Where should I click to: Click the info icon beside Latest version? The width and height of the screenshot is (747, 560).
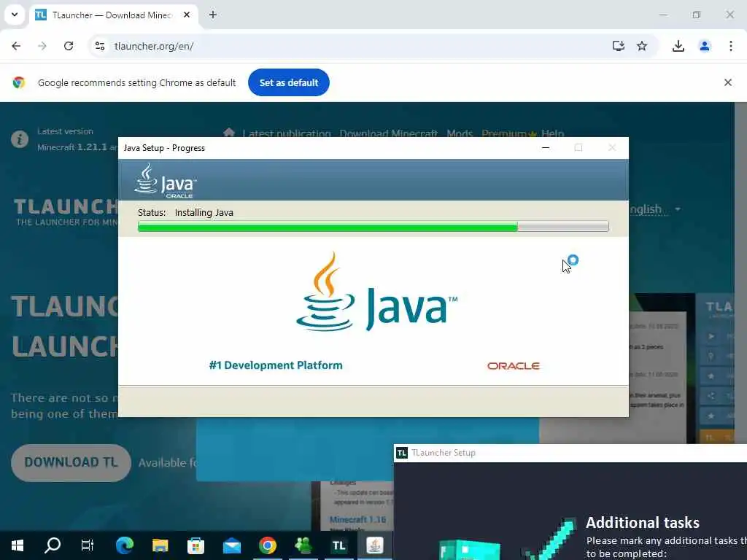point(20,139)
